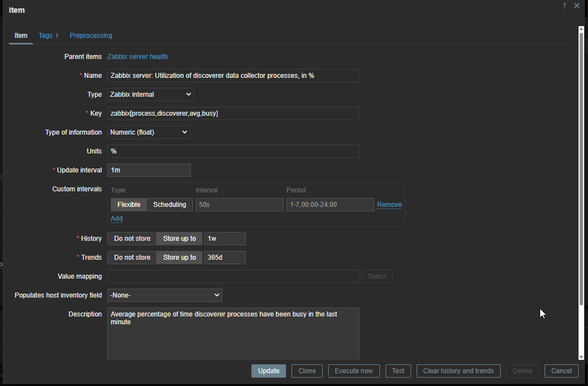Set History to Do not store
Screen dimensions: 588x386
click(x=132, y=239)
